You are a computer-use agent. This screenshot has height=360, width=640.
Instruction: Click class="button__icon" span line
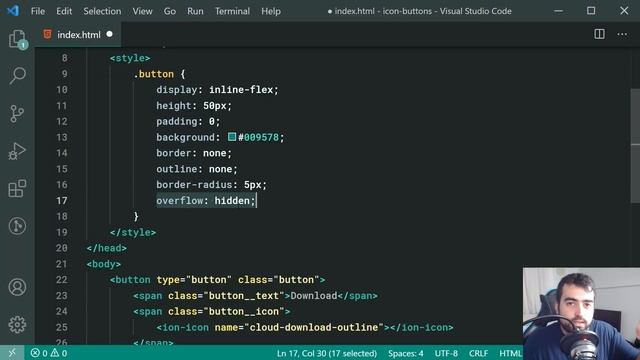pyautogui.click(x=212, y=311)
